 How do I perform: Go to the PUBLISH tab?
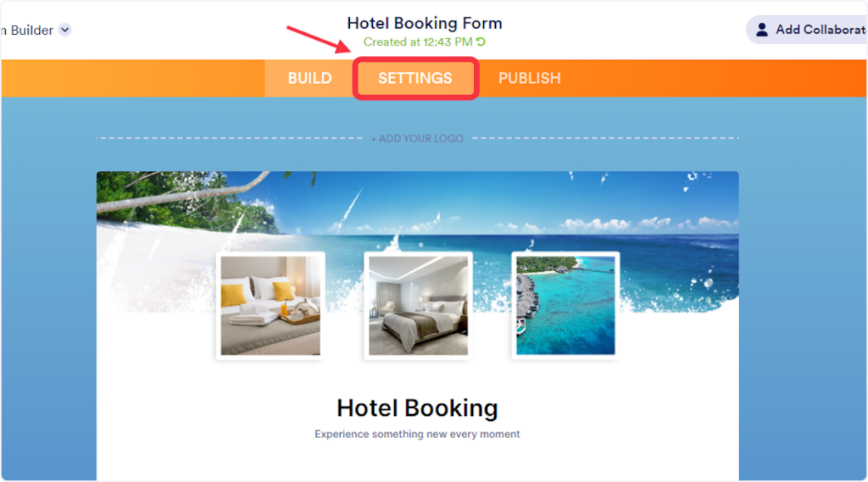click(529, 78)
